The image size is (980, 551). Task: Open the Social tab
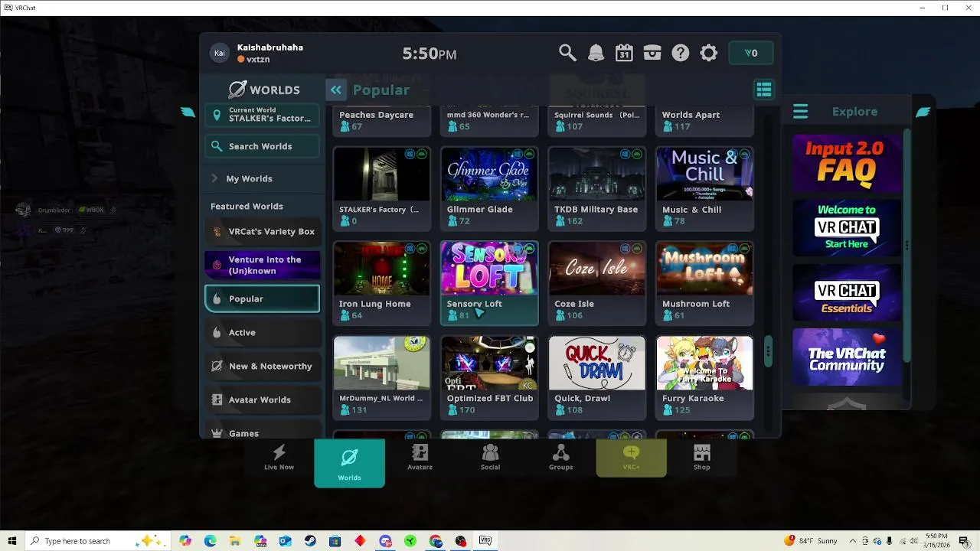[490, 458]
